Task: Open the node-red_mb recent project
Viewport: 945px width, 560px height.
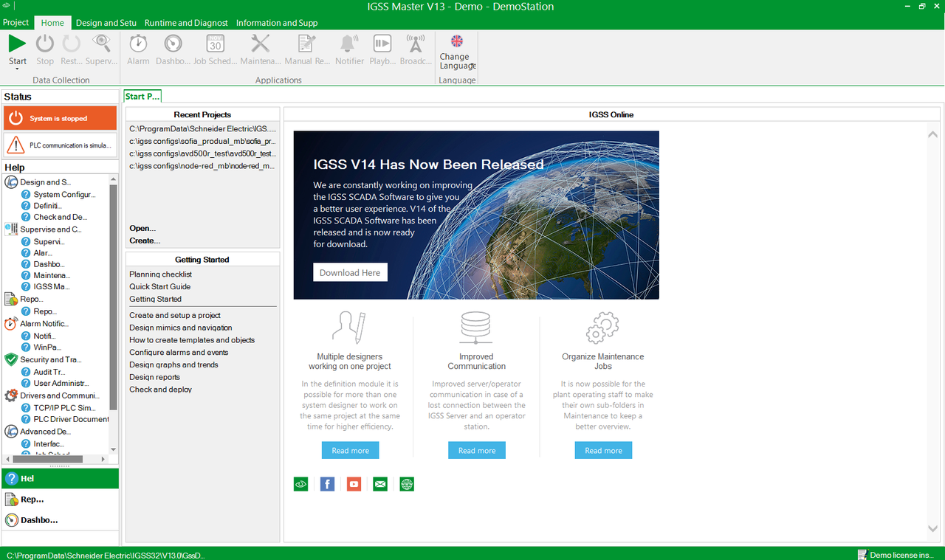Action: tap(203, 166)
